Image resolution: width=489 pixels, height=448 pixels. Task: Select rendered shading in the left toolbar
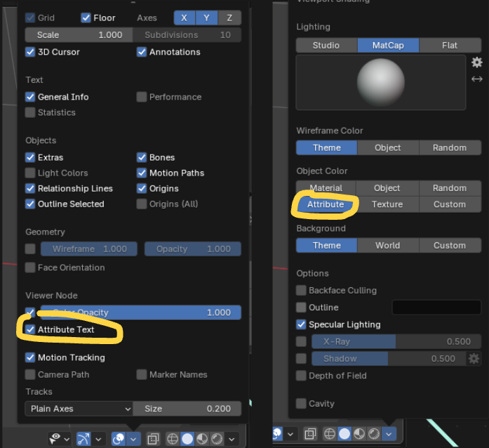(217, 439)
